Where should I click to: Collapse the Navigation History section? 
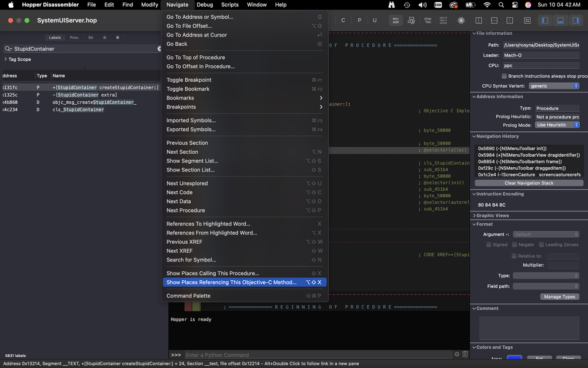[x=474, y=137]
